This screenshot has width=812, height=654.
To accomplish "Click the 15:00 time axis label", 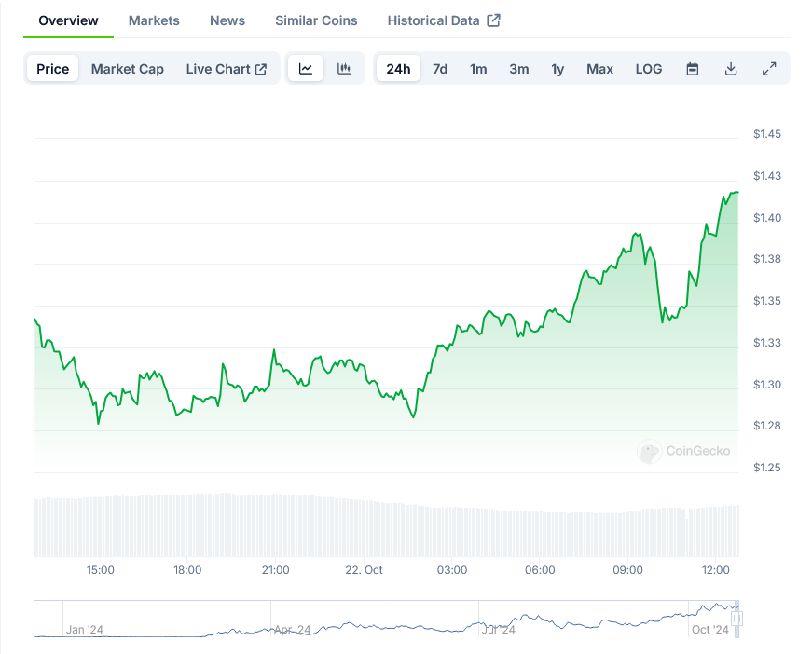I will click(100, 569).
